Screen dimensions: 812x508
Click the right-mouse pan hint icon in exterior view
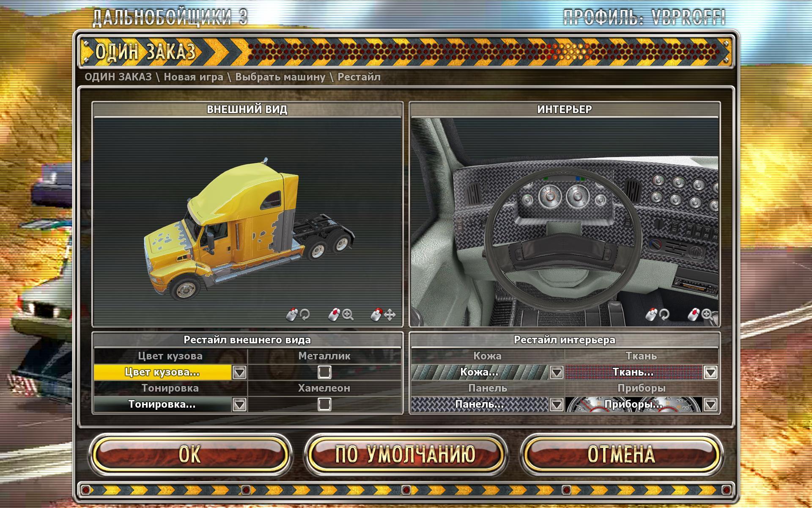click(x=376, y=315)
